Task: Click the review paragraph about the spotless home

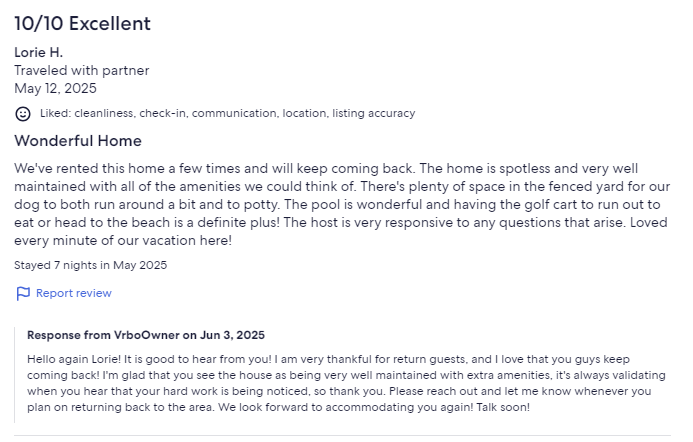Action: coord(340,204)
